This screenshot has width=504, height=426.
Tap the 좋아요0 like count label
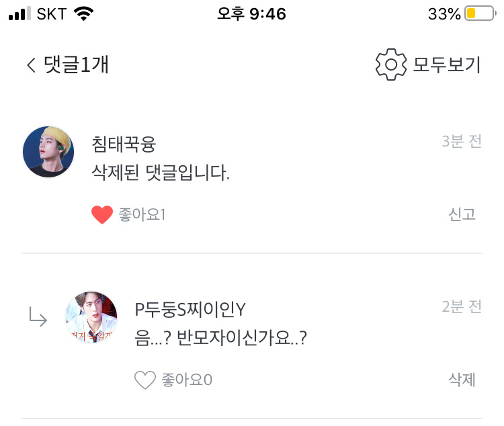[x=187, y=380]
